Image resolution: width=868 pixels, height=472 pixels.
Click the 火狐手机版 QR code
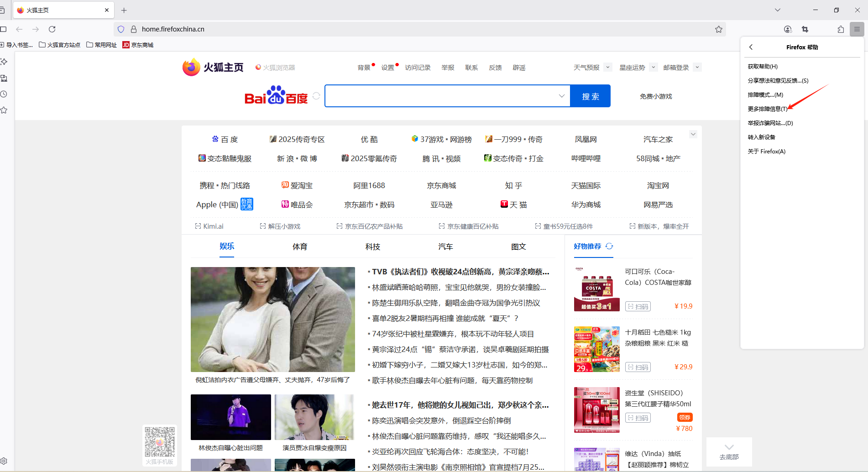(160, 442)
